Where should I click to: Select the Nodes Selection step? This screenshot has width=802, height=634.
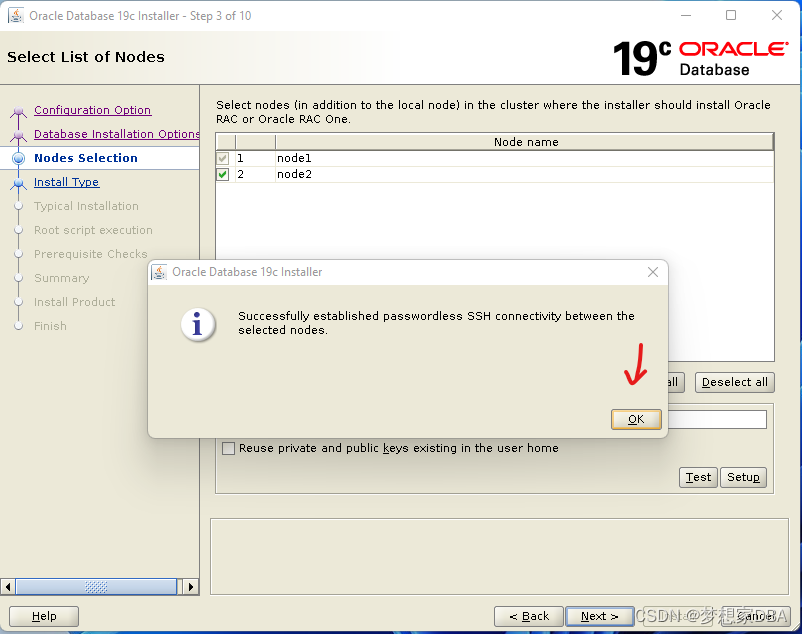pos(86,158)
